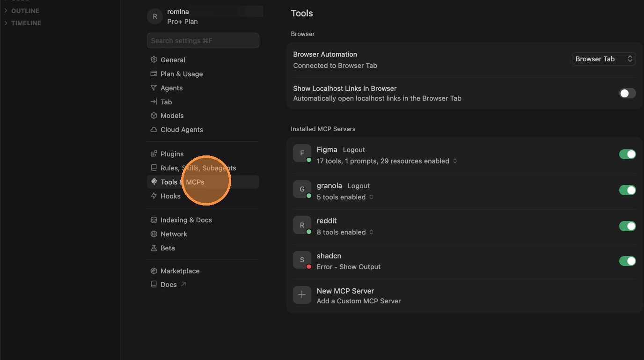644x360 pixels.
Task: Disable the shadcn MCP server toggle
Action: [x=628, y=261]
